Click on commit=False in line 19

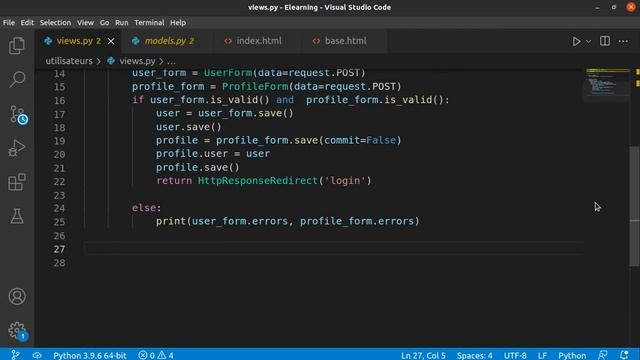pos(360,140)
